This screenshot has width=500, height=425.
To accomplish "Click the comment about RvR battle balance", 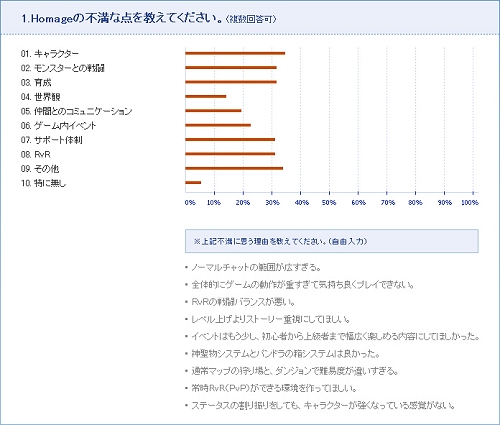I will tap(243, 302).
